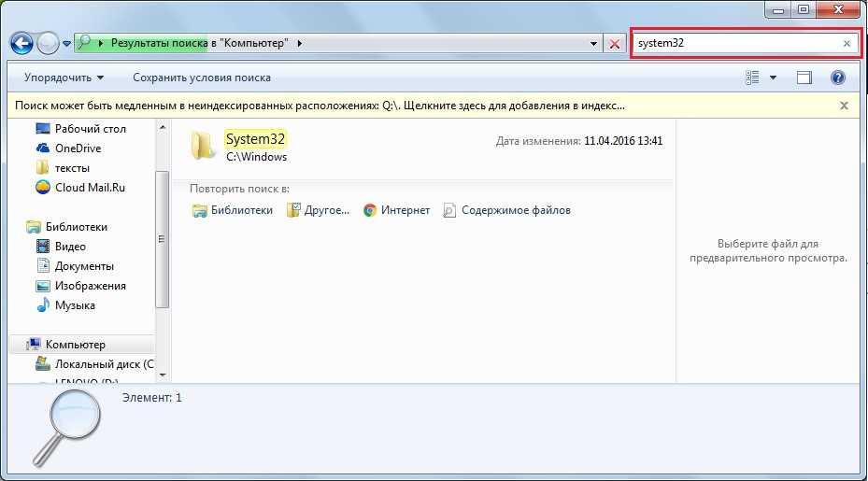Select OneDrive in navigation pane
The image size is (868, 481).
coord(78,149)
